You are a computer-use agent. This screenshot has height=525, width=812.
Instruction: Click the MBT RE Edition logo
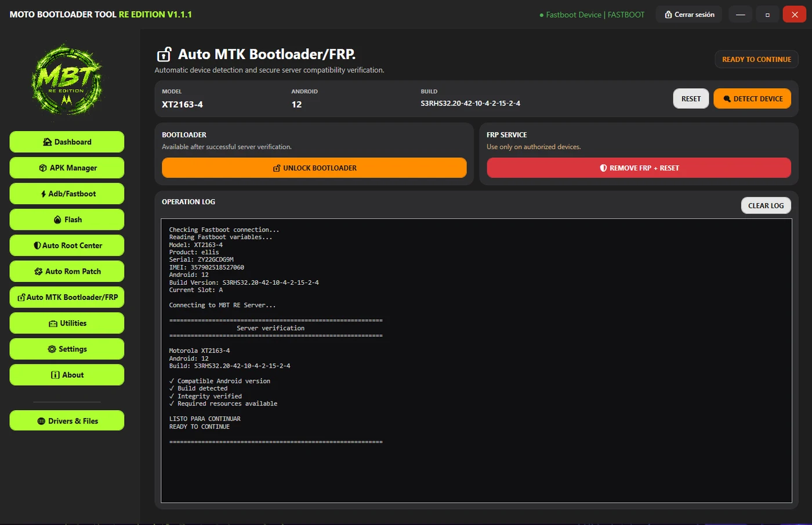(x=67, y=80)
